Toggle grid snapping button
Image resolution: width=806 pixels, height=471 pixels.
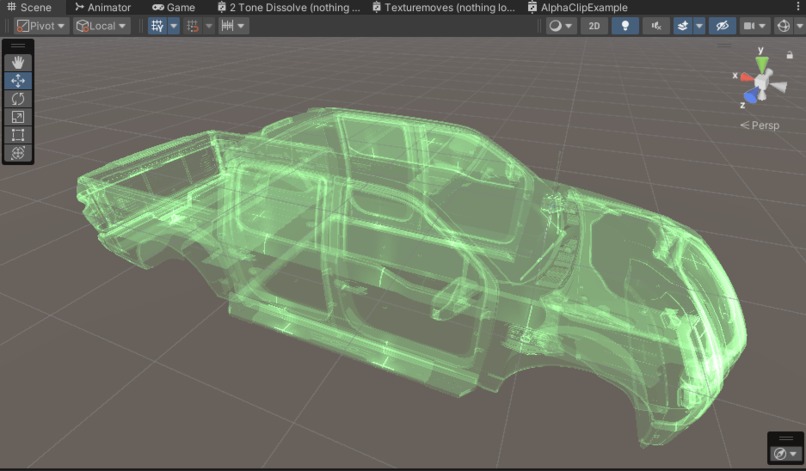tap(193, 26)
